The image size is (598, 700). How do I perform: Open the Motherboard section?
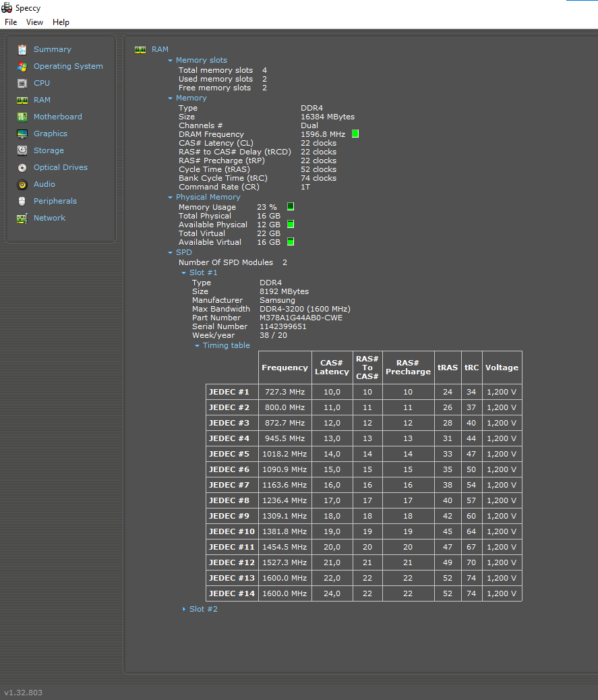coord(57,117)
